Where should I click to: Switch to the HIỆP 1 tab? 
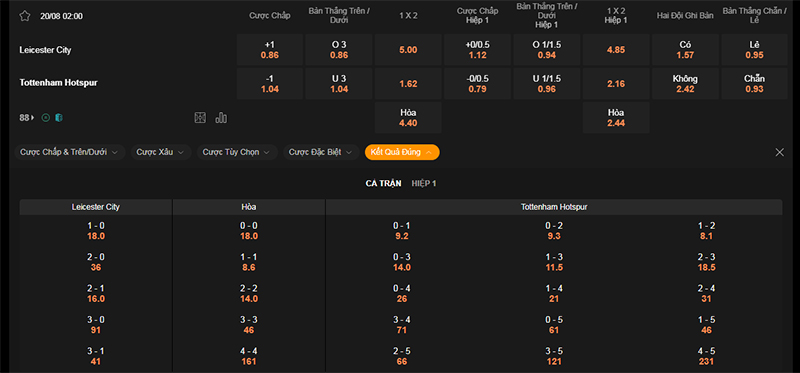pos(424,183)
